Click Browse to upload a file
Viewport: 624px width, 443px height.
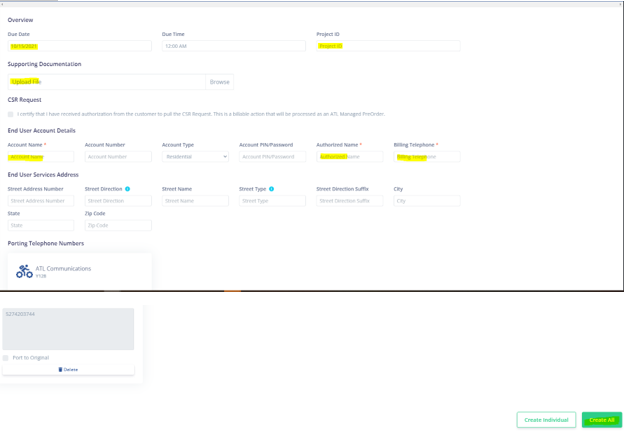(x=219, y=82)
